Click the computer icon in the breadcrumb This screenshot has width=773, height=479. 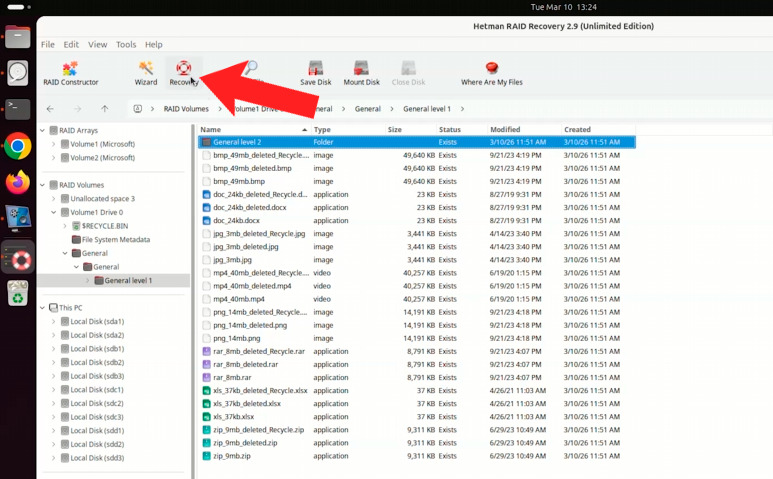[138, 109]
